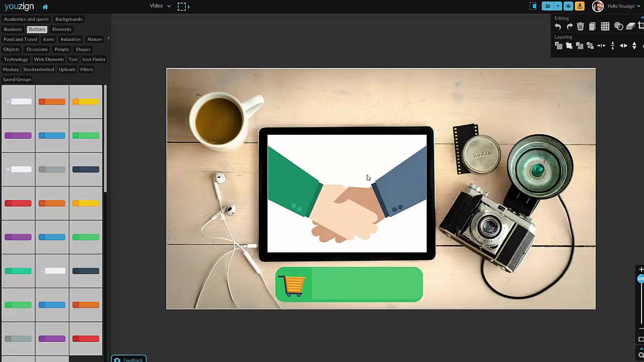The width and height of the screenshot is (644, 362).
Task: Flip the element horizontally
Action: click(x=623, y=46)
